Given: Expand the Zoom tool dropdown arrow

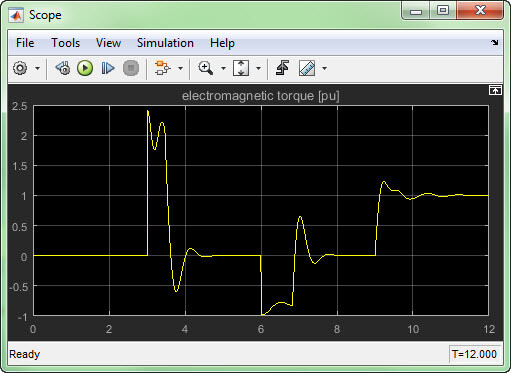Looking at the screenshot, I should point(223,69).
